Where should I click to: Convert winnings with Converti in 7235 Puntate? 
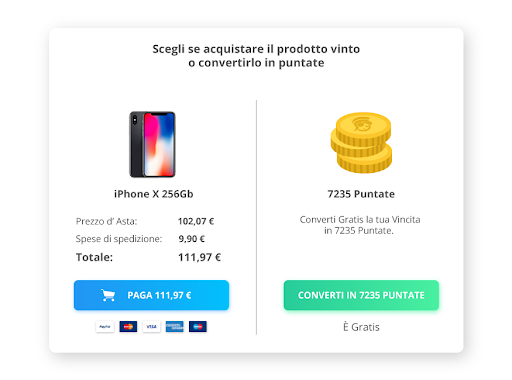pyautogui.click(x=361, y=295)
